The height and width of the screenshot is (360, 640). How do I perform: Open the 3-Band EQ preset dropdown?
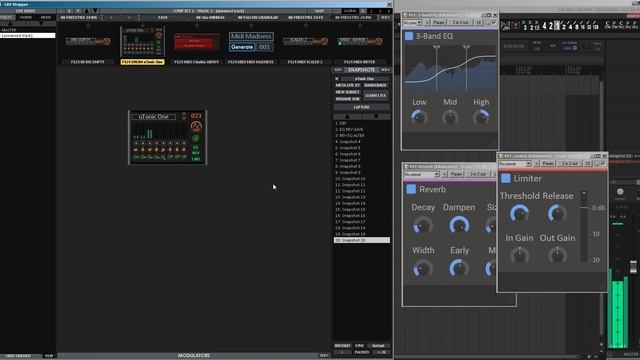point(412,22)
